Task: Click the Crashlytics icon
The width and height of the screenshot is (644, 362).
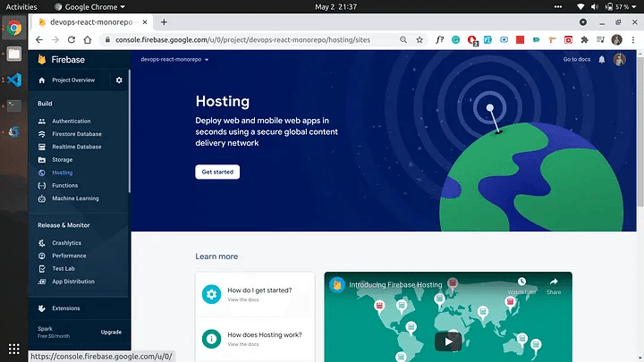Action: (x=42, y=243)
